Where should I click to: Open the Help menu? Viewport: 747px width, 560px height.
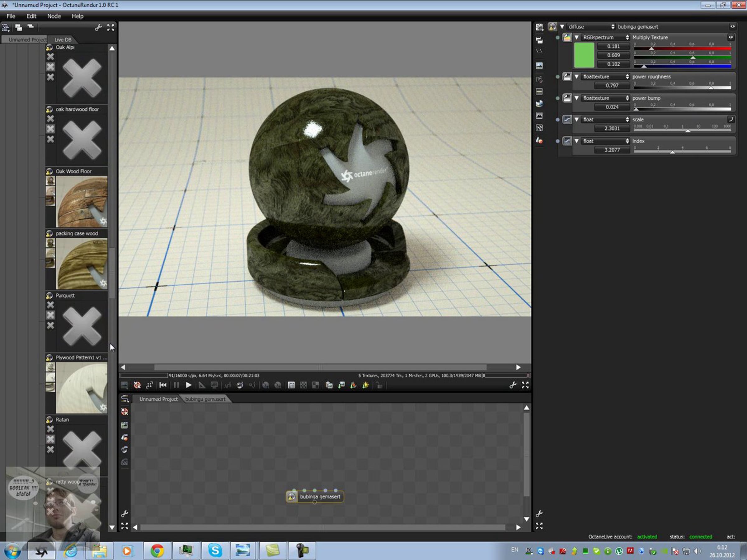click(x=77, y=16)
